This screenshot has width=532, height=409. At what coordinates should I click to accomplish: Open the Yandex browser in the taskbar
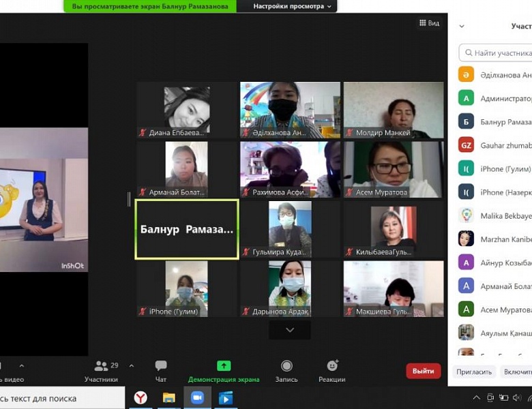(x=140, y=397)
